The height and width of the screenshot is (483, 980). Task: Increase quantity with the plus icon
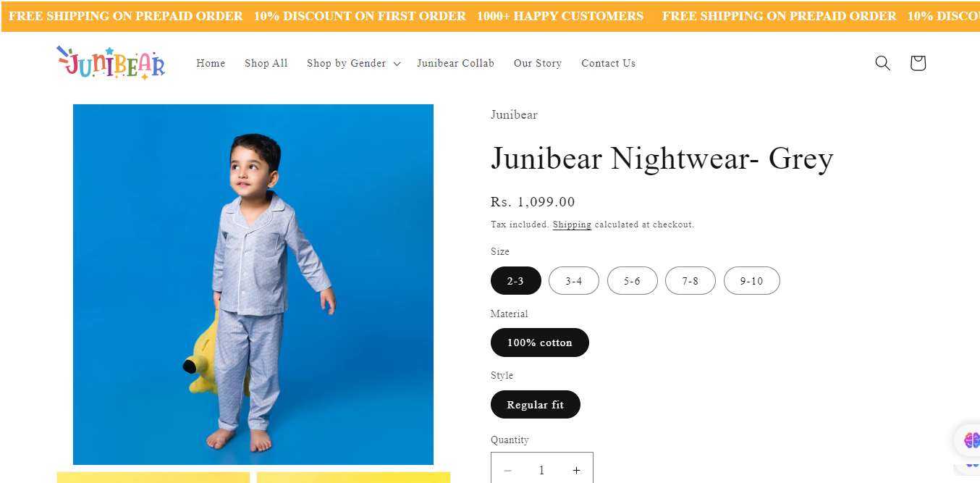[576, 470]
